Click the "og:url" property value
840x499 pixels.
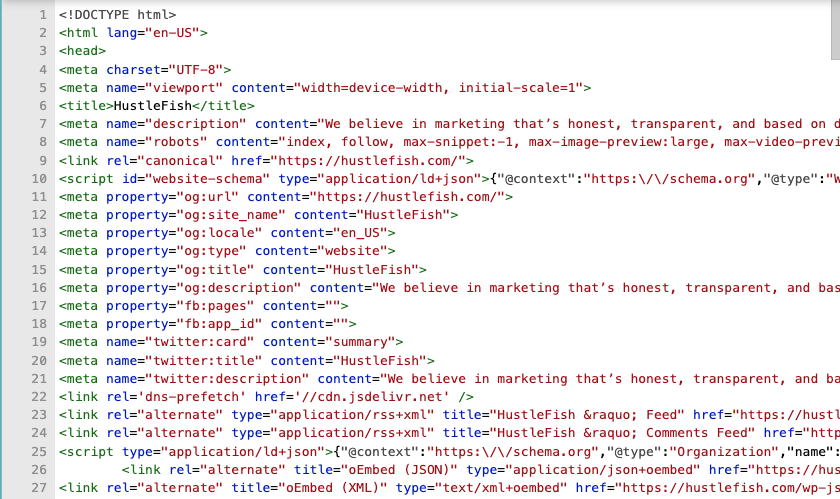point(207,197)
